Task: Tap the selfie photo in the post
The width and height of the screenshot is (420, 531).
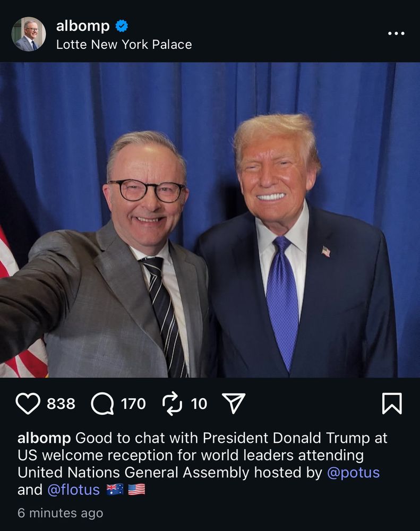Action: pos(210,220)
